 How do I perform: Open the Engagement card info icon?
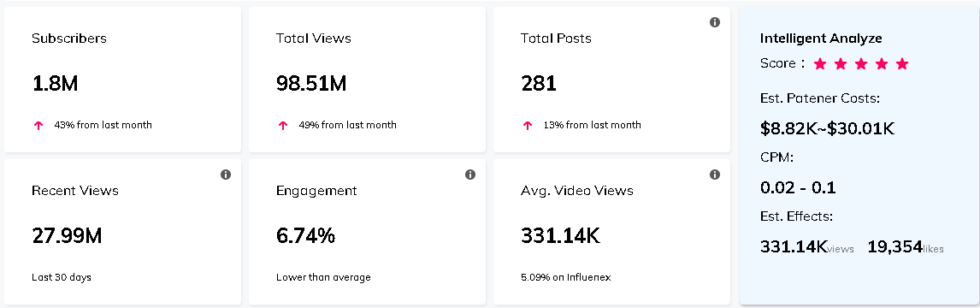pos(470,175)
